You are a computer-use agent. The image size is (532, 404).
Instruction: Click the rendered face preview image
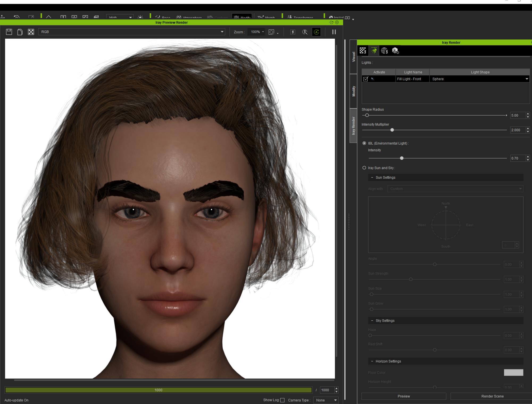pyautogui.click(x=170, y=209)
